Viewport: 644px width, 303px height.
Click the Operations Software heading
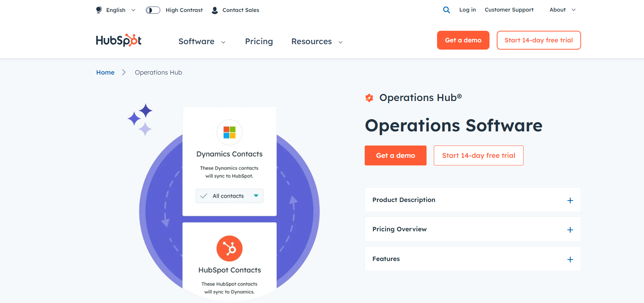tap(454, 126)
